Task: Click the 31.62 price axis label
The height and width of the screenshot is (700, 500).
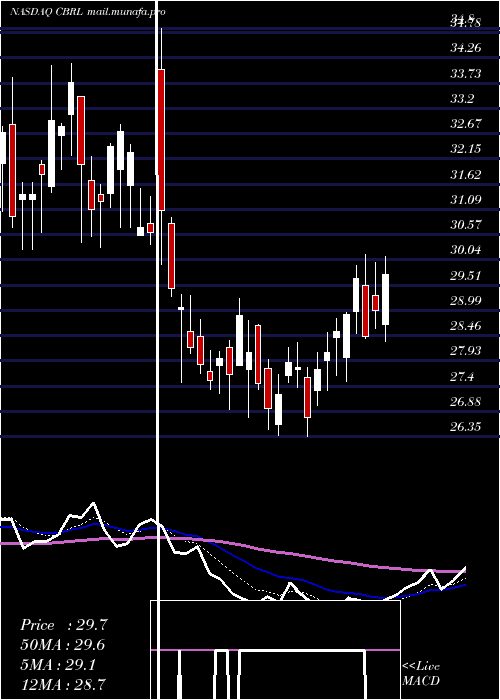Action: pos(466,175)
